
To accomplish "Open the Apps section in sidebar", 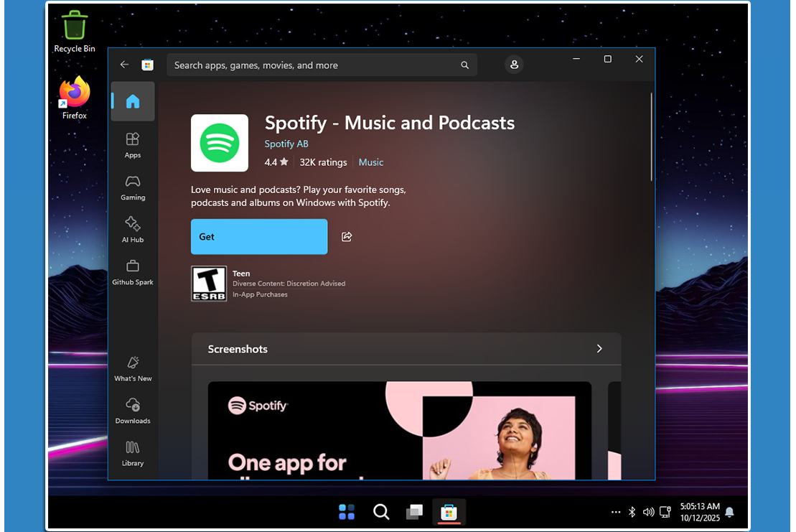I will pos(133,144).
